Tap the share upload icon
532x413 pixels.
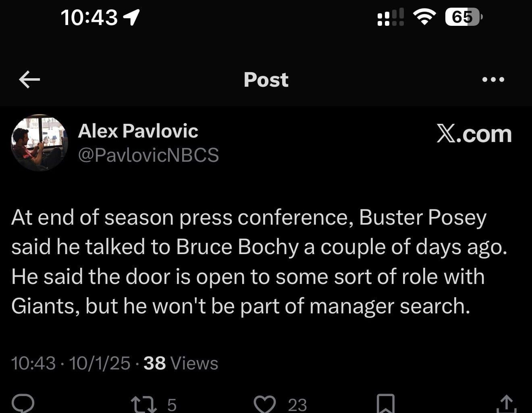pos(506,404)
